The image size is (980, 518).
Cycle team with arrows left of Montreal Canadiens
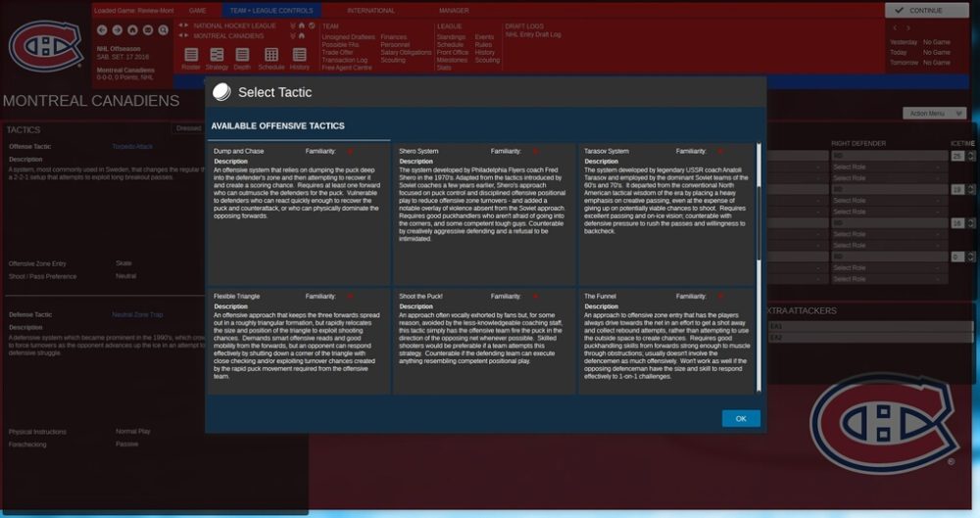(x=184, y=35)
